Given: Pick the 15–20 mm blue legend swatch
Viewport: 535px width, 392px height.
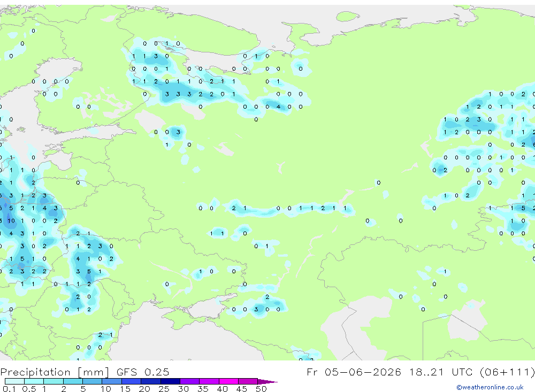Looking at the screenshot, I should pyautogui.click(x=131, y=381).
